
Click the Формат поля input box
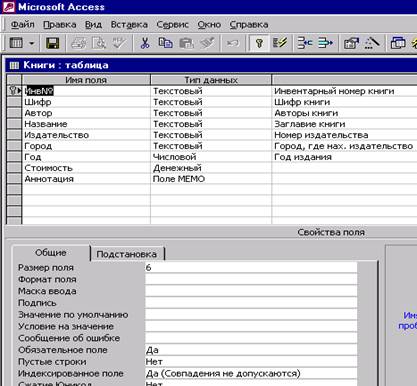point(251,279)
